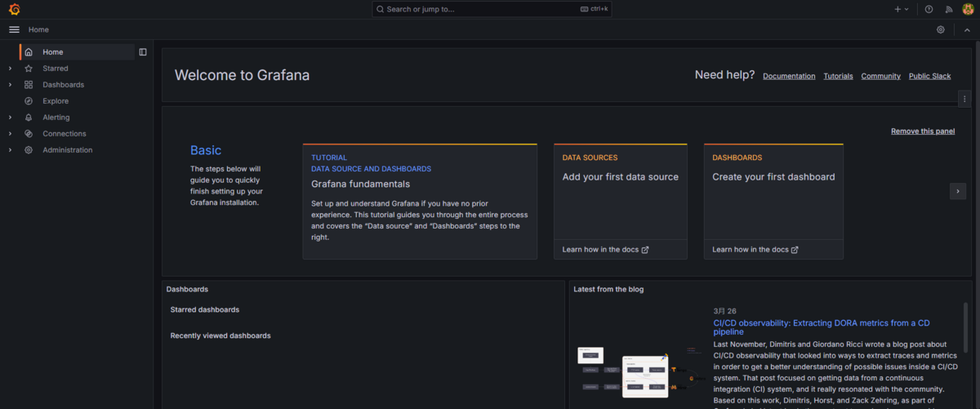
Task: Click the Connections icon in sidebar
Action: 29,134
